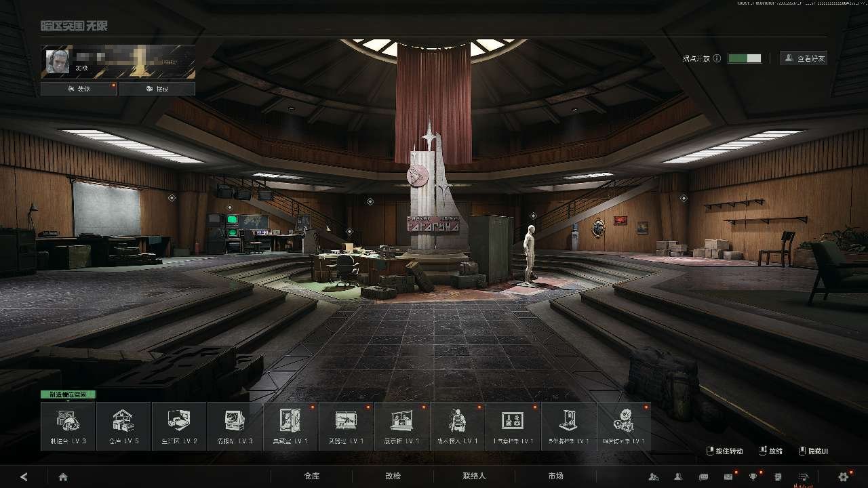Open the display cabinet tile
The height and width of the screenshot is (488, 868).
click(x=402, y=426)
